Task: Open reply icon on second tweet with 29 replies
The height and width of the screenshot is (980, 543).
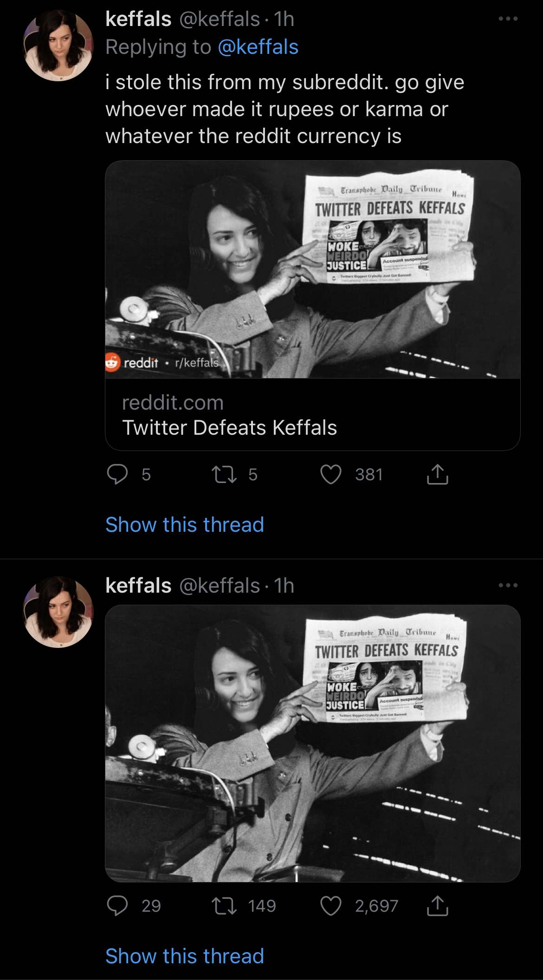Action: pos(117,906)
